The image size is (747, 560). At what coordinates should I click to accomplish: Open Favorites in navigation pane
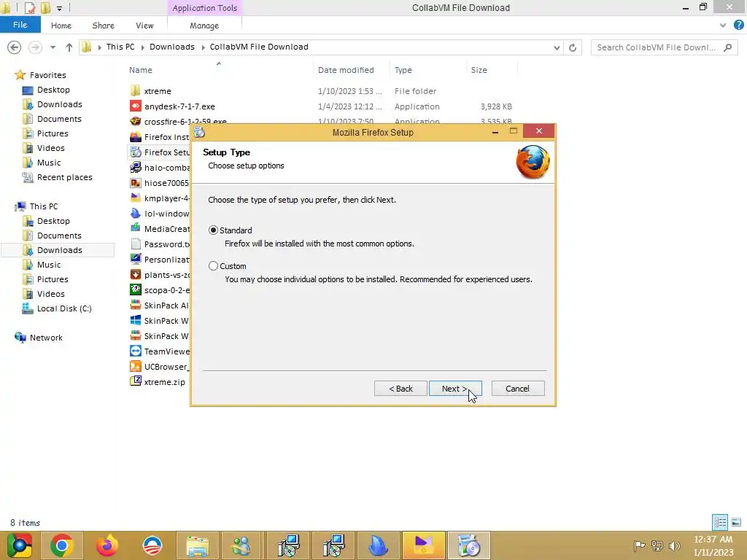(47, 75)
